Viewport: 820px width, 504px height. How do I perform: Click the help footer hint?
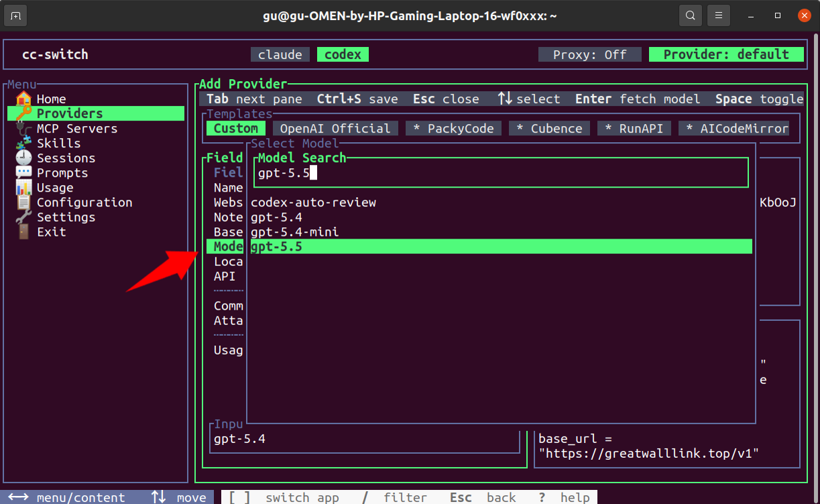[x=564, y=497]
